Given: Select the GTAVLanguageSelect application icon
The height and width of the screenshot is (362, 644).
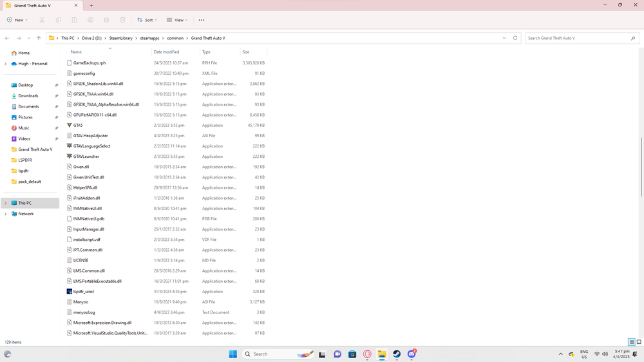Looking at the screenshot, I should coord(70,146).
